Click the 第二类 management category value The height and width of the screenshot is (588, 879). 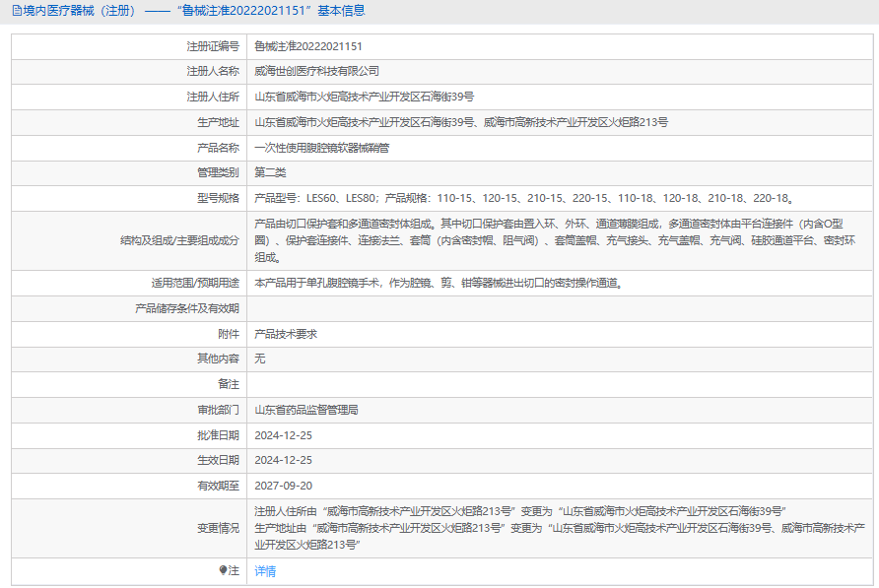270,172
